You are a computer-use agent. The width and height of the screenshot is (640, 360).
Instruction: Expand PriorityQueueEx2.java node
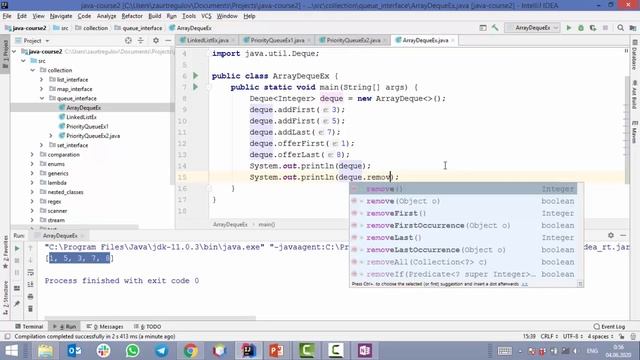(x=51, y=136)
